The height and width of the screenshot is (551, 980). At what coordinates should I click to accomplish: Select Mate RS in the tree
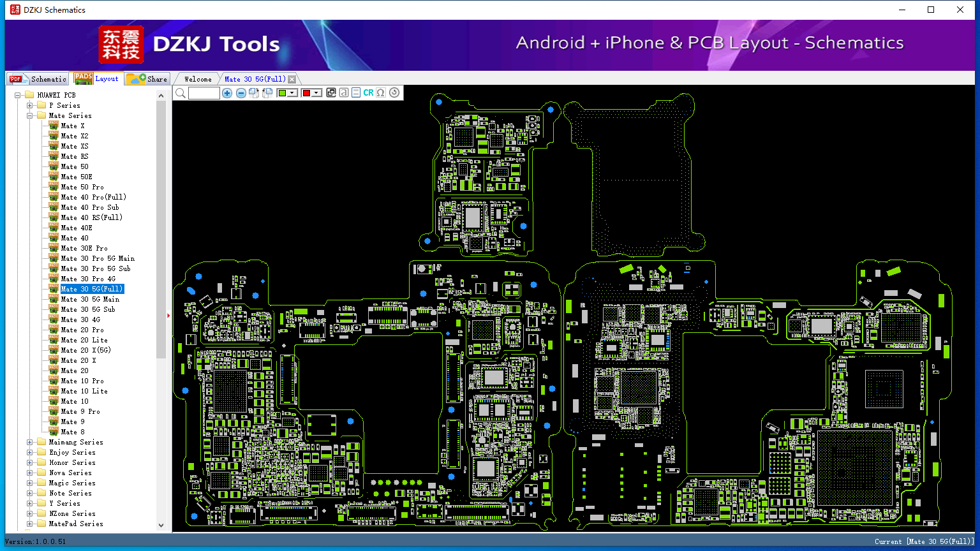tap(75, 156)
